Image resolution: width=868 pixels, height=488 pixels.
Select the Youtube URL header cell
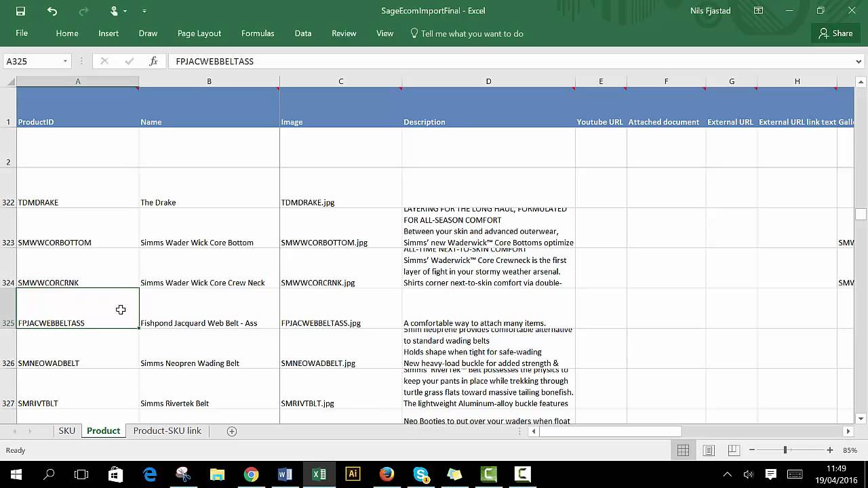tap(601, 107)
